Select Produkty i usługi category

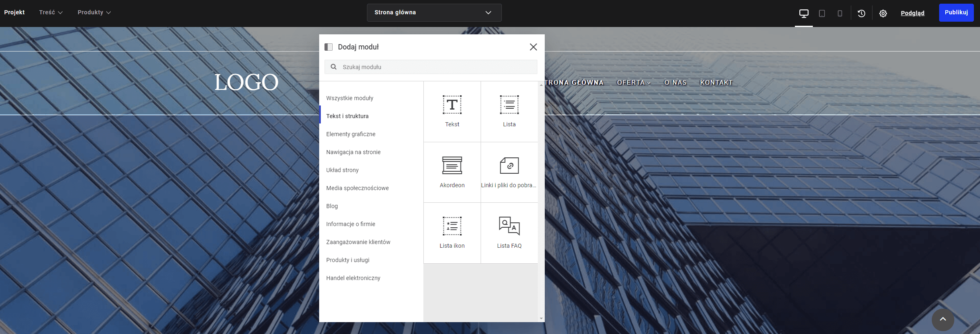coord(371,260)
